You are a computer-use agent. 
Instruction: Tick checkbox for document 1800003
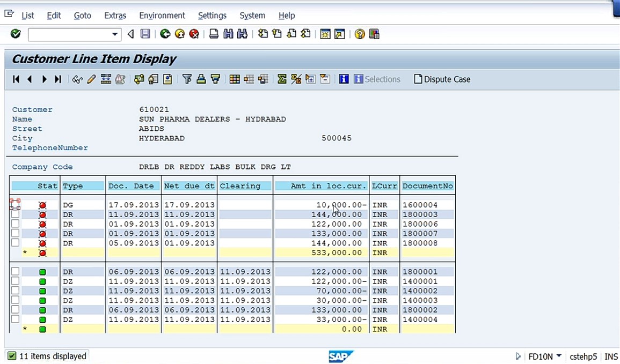coord(15,214)
